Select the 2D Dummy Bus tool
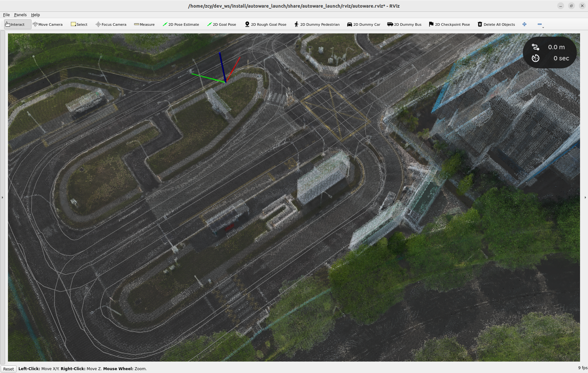The image size is (588, 373). [404, 24]
